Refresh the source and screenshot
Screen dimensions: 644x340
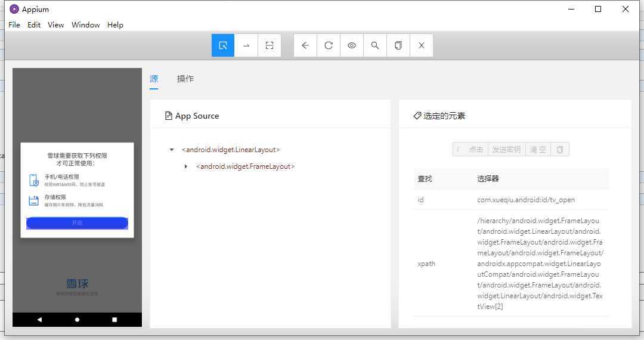coord(329,45)
